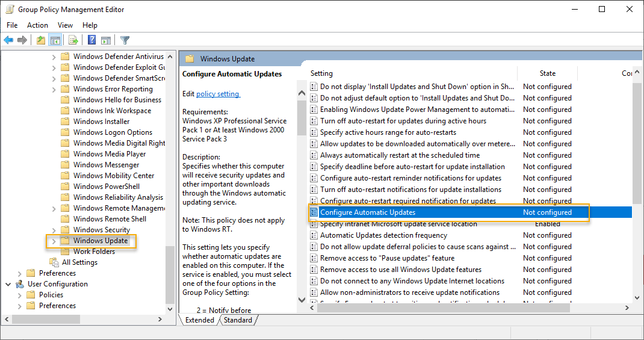
Task: Click the Filter funnel toolbar icon
Action: click(125, 40)
